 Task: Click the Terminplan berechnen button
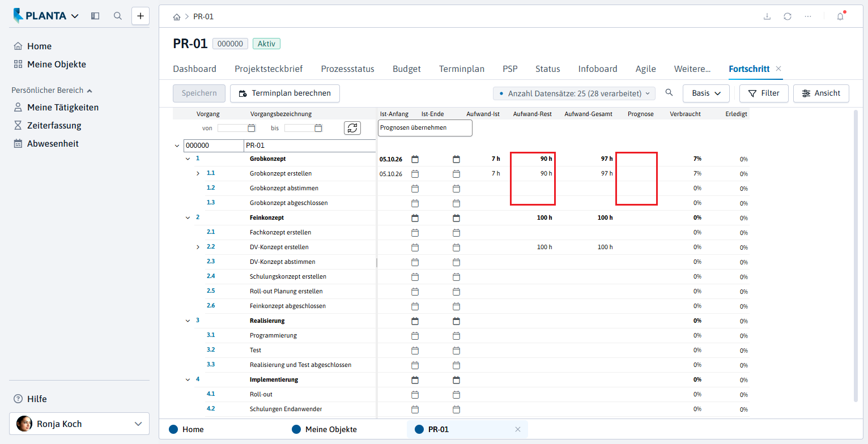pos(284,93)
